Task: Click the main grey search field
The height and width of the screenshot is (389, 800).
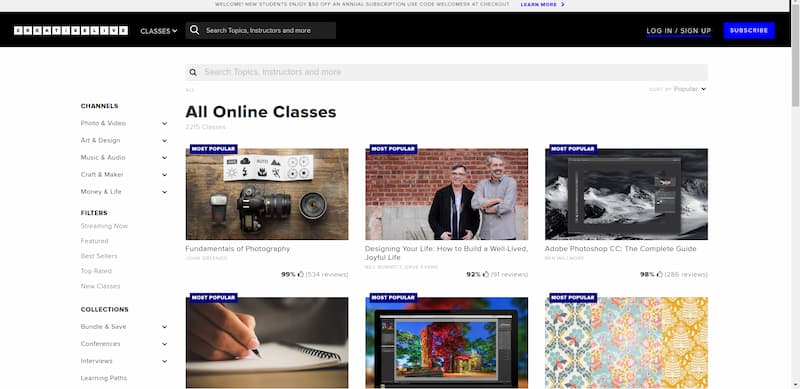Action: pyautogui.click(x=446, y=72)
